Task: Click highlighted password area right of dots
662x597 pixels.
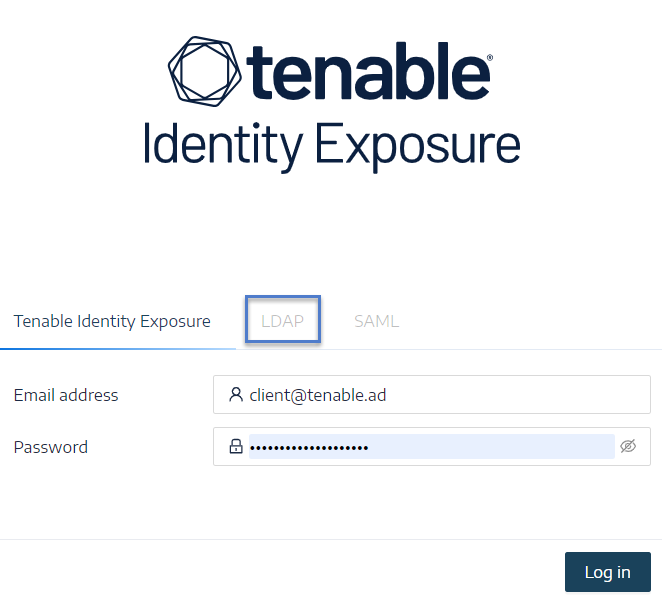Action: pos(492,446)
